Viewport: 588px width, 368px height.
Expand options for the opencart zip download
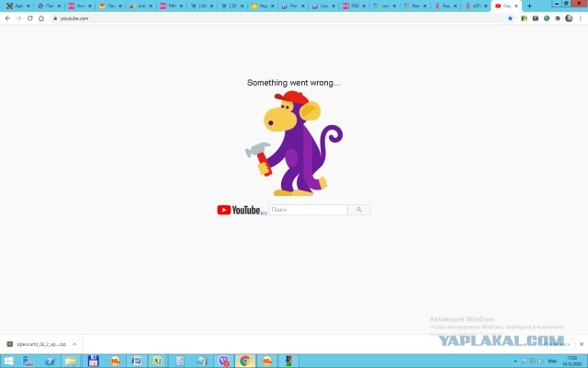74,344
